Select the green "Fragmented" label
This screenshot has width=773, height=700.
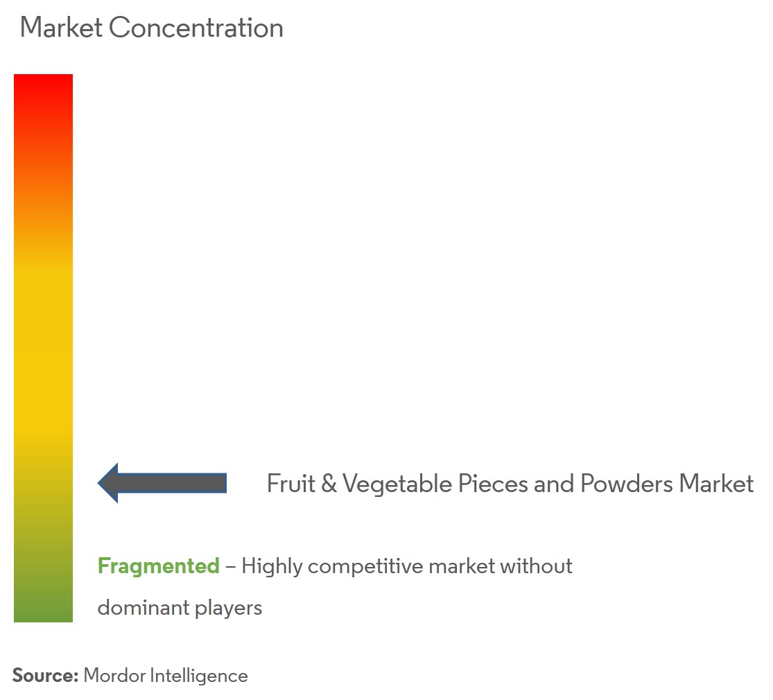pos(158,566)
